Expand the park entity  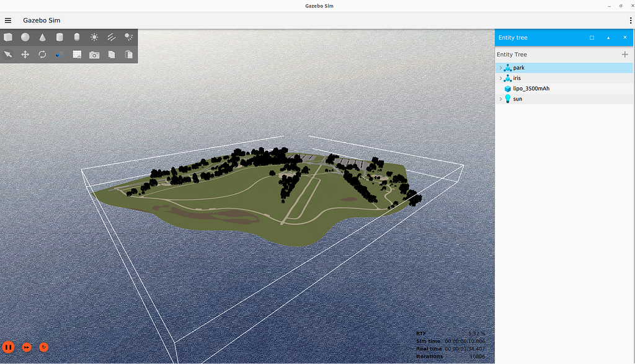point(501,68)
